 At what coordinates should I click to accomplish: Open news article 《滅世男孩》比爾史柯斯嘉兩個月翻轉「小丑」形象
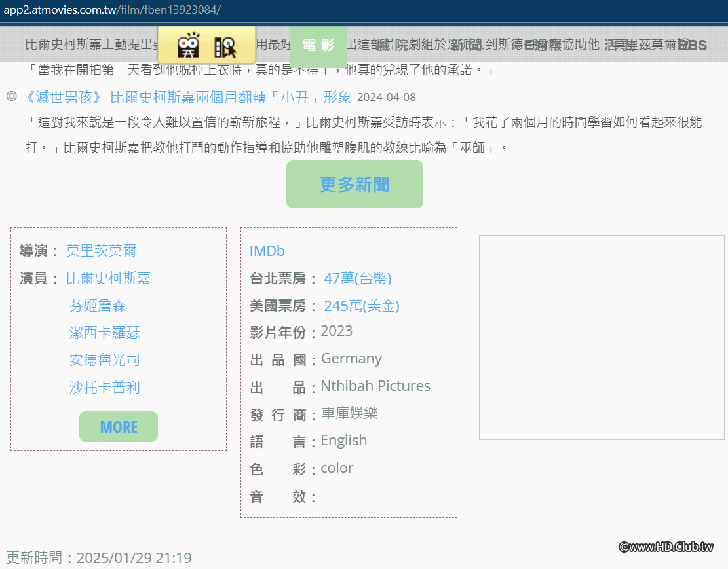(x=187, y=97)
